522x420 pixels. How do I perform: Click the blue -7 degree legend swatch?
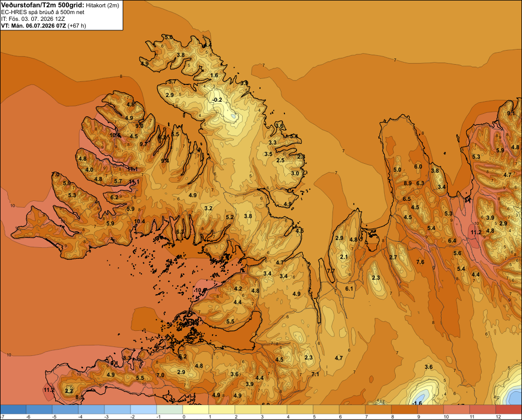pyautogui.click(x=13, y=409)
